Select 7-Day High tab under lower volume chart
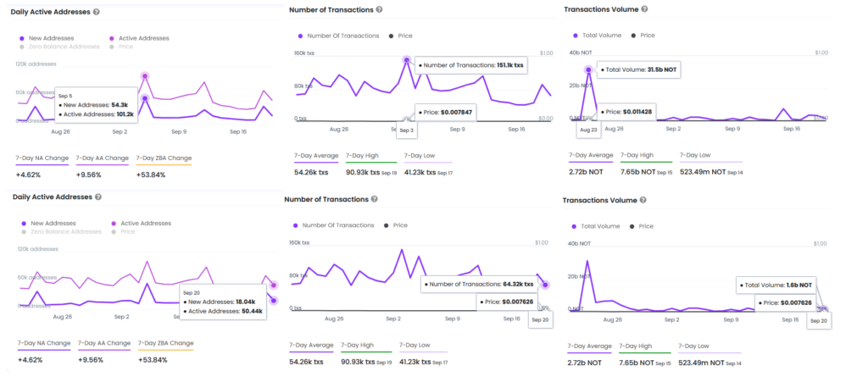This screenshot has height=377, width=868. [645, 347]
